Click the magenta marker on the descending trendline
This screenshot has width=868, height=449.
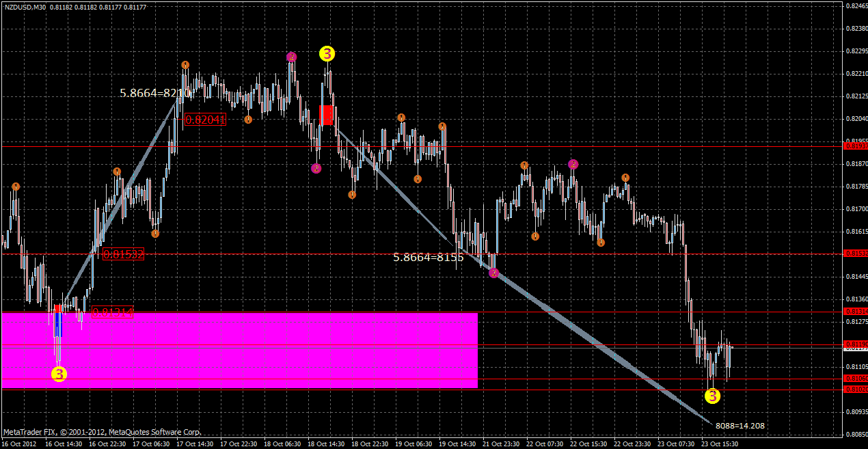coord(493,273)
